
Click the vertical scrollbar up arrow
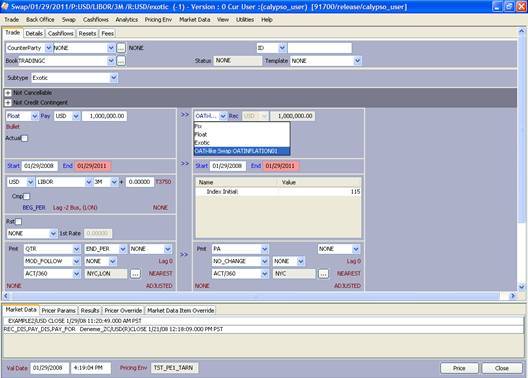[x=522, y=31]
